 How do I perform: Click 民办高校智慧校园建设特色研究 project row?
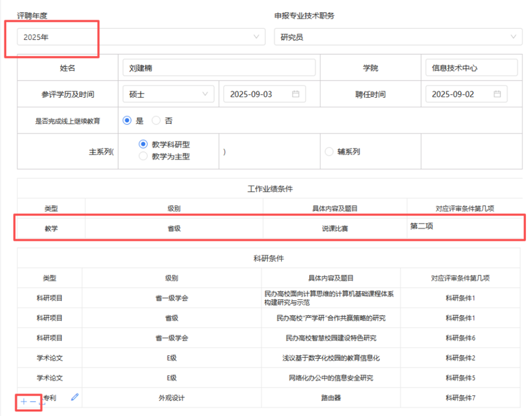coord(331,338)
